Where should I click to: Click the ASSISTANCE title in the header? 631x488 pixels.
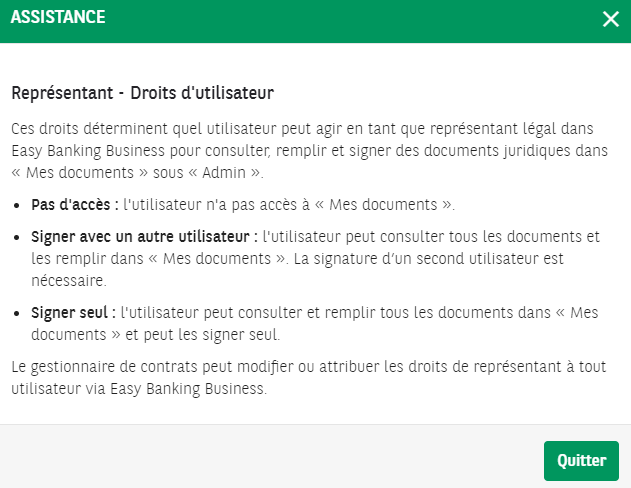(58, 17)
